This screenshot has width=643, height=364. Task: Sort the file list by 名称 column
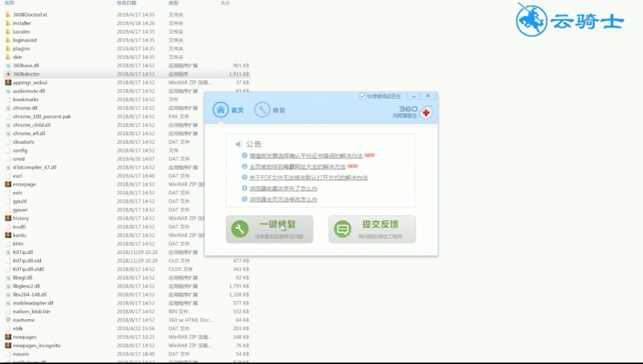[10, 3]
